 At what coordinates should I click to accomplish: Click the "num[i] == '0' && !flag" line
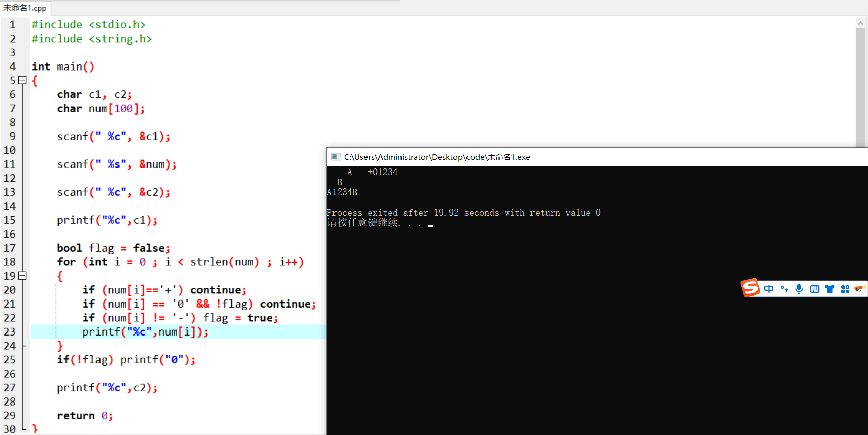[x=199, y=304]
